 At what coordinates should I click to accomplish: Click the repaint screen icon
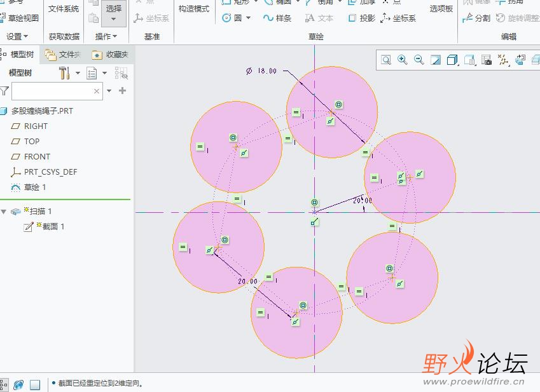436,60
